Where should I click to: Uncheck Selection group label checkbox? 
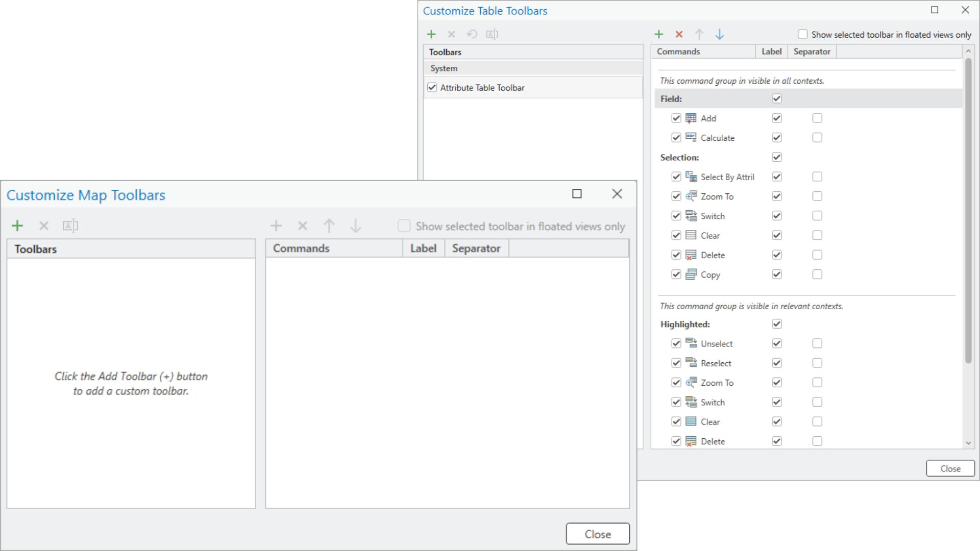(777, 157)
